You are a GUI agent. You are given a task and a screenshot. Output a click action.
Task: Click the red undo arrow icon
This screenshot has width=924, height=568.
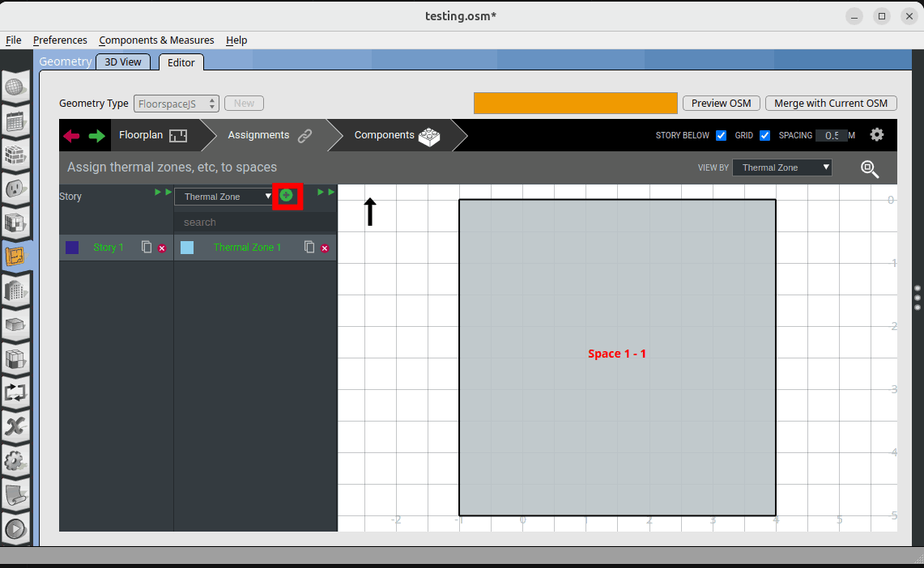click(72, 136)
